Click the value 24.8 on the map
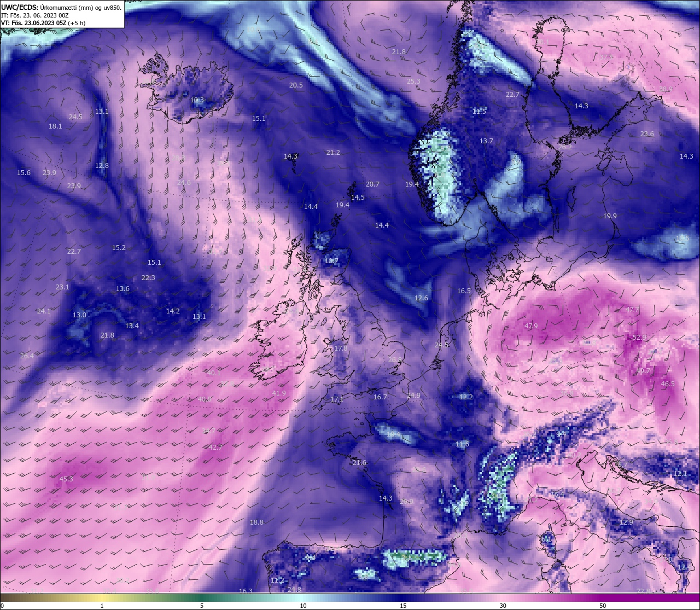This screenshot has width=700, height=610. pos(294,589)
